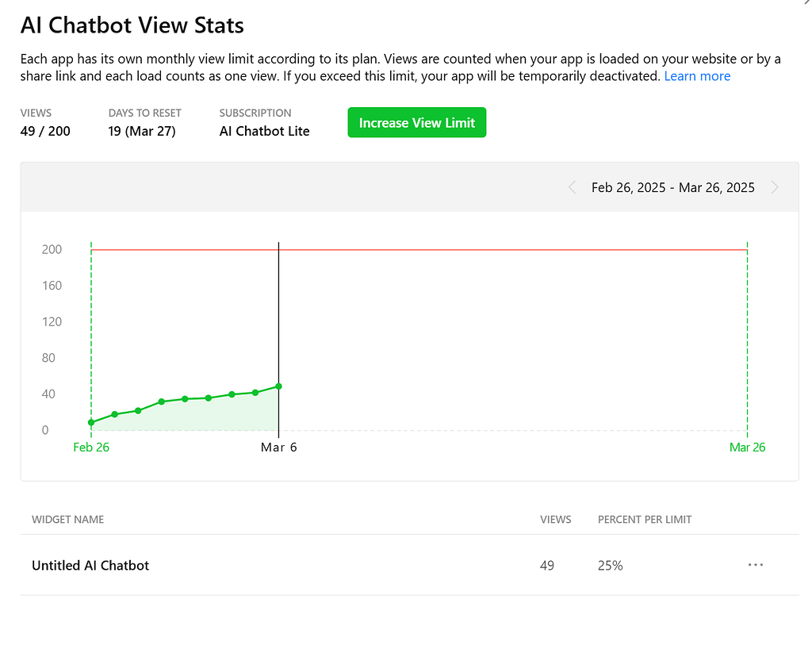The width and height of the screenshot is (812, 653).
Task: Click the last chart data point at Mar 6
Action: coord(278,386)
